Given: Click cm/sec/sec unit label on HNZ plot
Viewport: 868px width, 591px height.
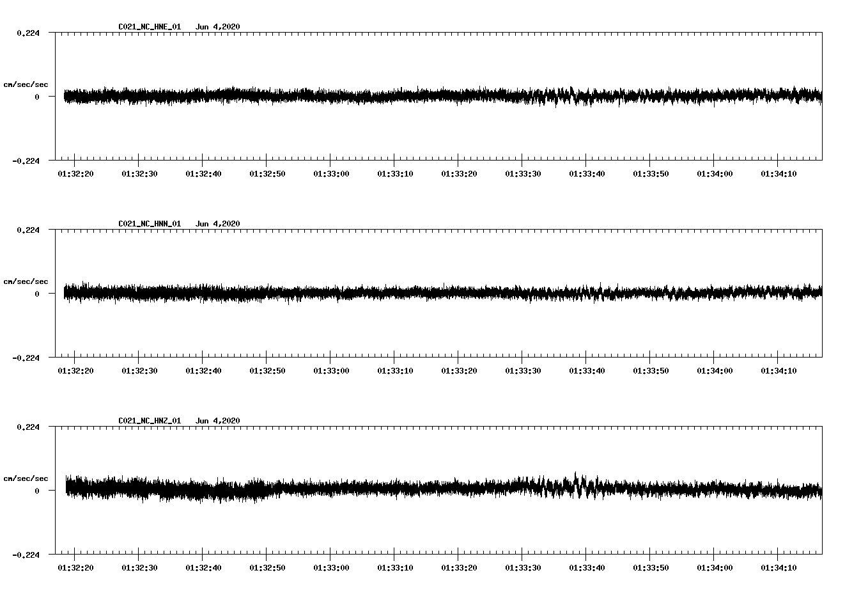Looking at the screenshot, I should pos(26,478).
